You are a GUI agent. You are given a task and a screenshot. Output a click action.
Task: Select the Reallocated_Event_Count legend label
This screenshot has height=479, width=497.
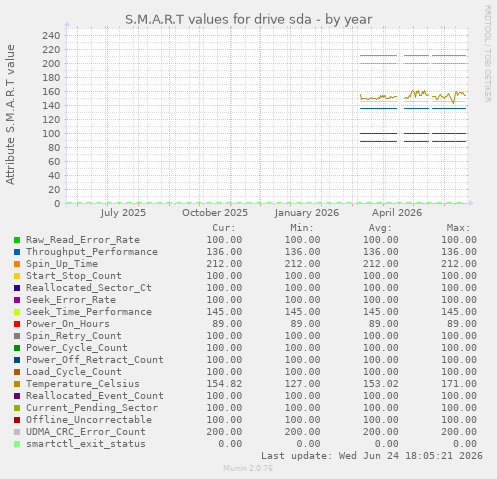pos(95,396)
